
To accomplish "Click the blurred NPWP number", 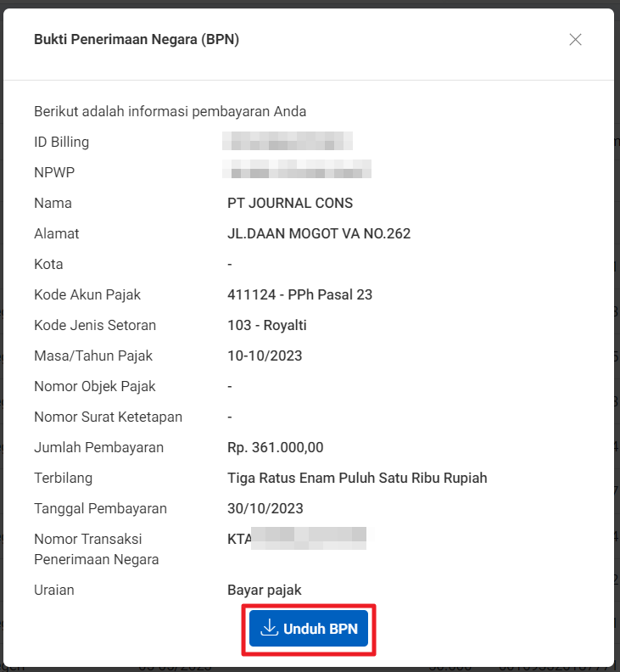I will tap(299, 172).
